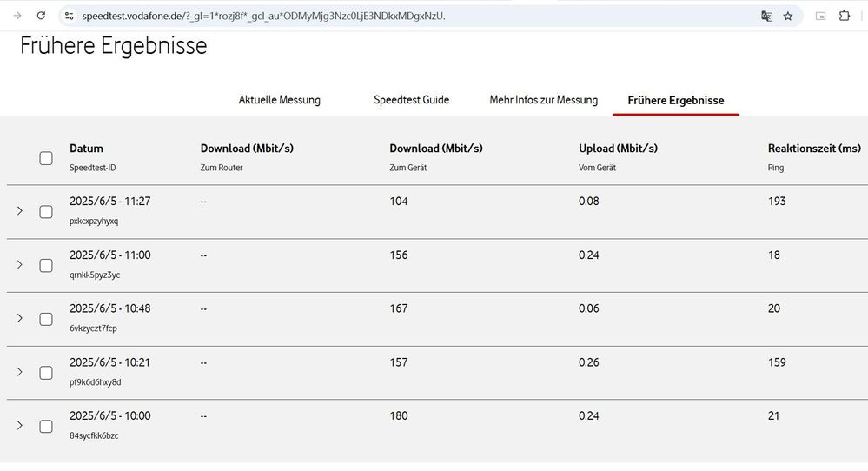Open site information icon in address bar

click(x=70, y=16)
